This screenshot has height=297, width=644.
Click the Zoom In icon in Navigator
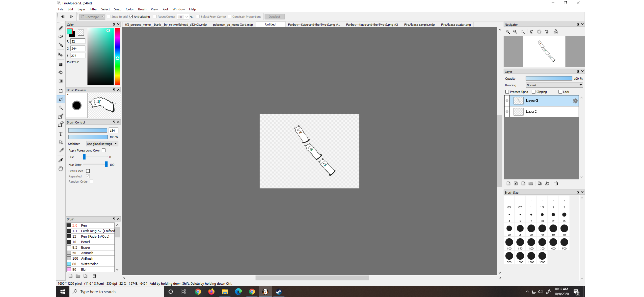coord(508,32)
